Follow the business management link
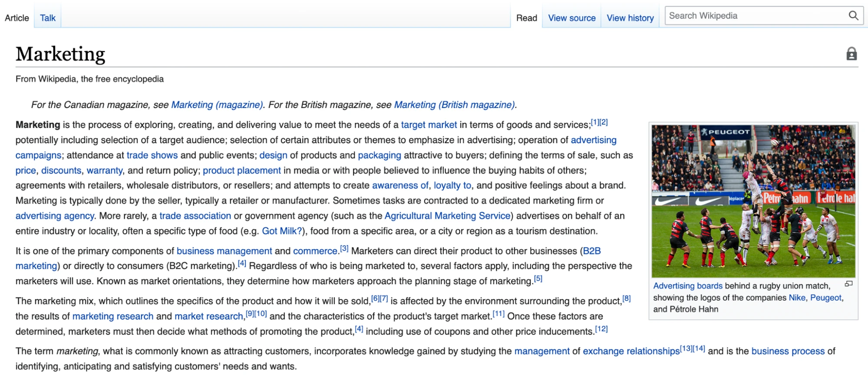Screen dimensions: 868x375 pyautogui.click(x=224, y=251)
